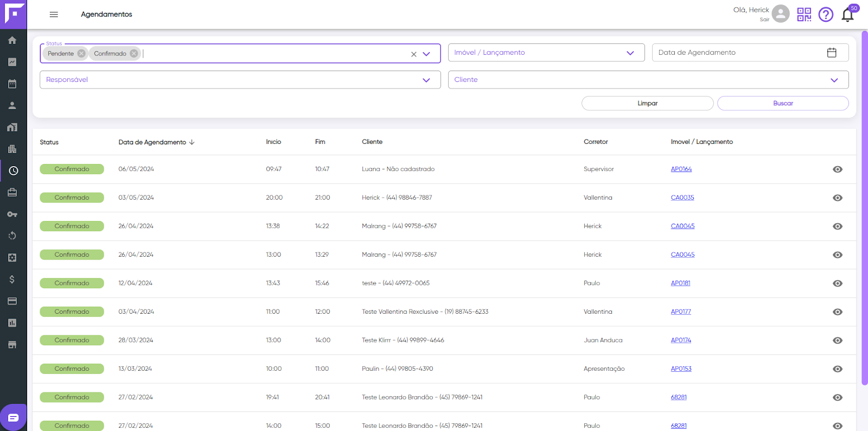Open the office building sidebar icon
This screenshot has height=431, width=868.
[x=12, y=149]
